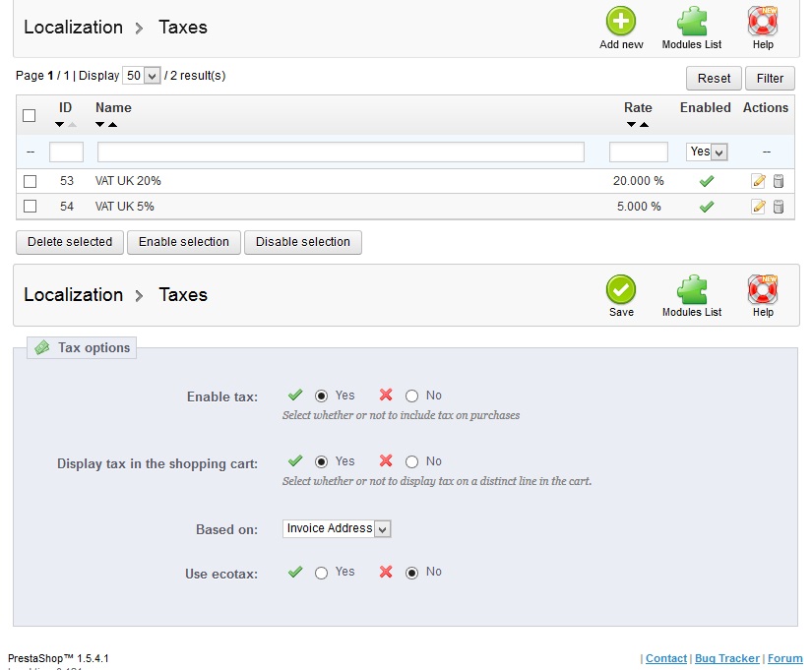
Task: Click red cross icon beside Enable tax No
Action: 386,396
